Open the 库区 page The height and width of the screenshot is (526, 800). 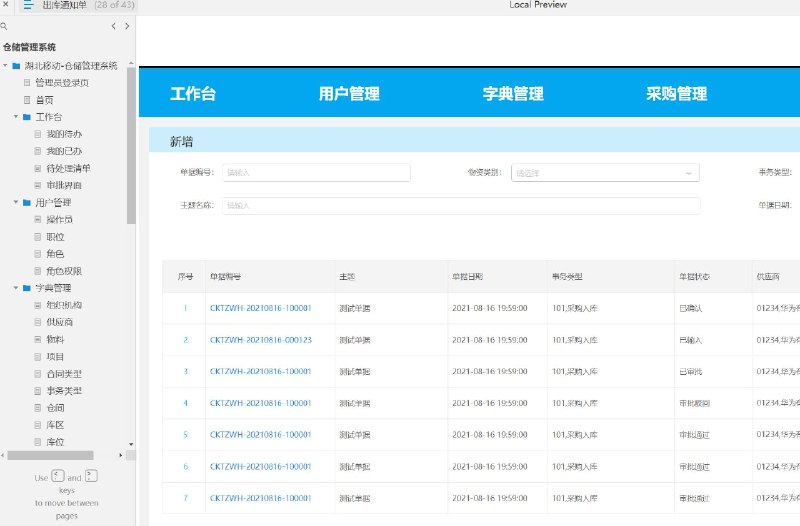point(56,425)
